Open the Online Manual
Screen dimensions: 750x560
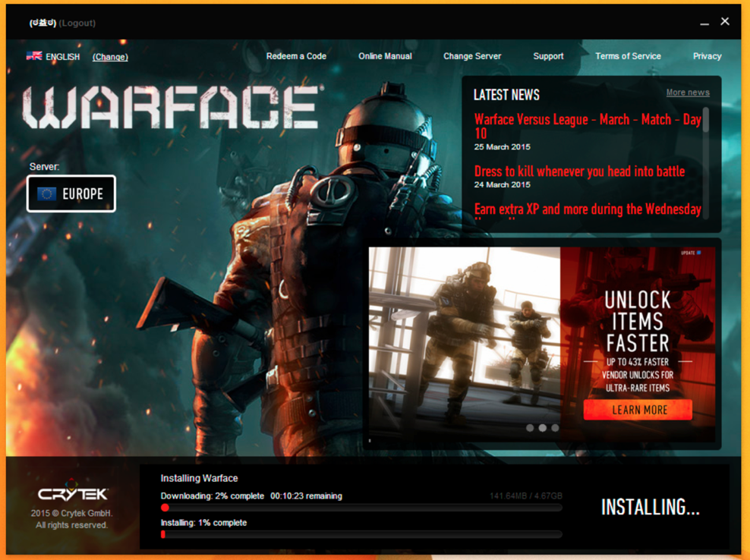click(x=385, y=56)
